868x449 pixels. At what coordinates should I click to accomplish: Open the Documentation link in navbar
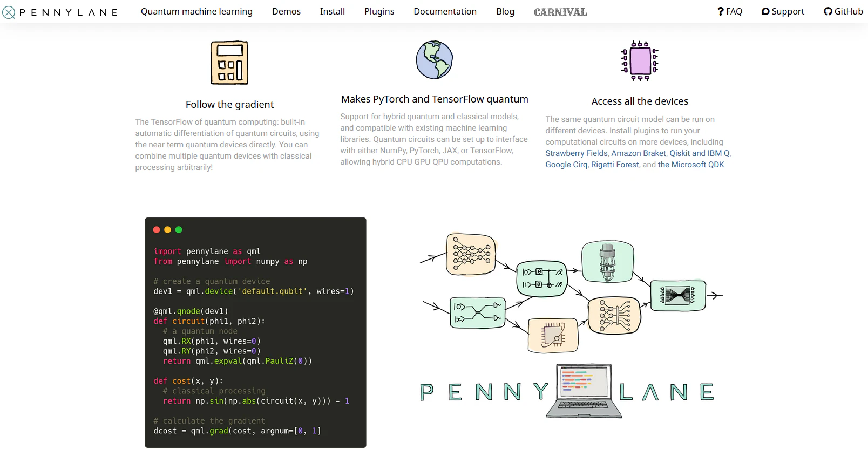point(445,11)
